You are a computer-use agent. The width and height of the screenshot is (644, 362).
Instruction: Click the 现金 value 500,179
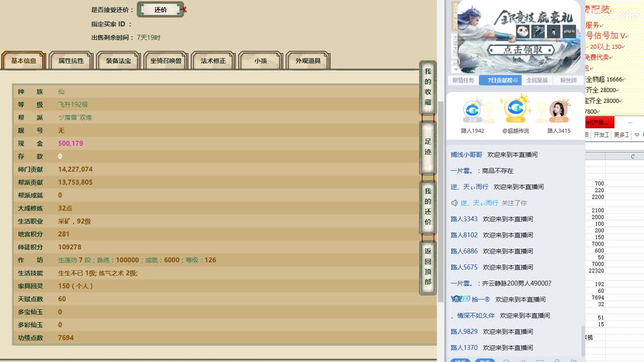point(70,143)
